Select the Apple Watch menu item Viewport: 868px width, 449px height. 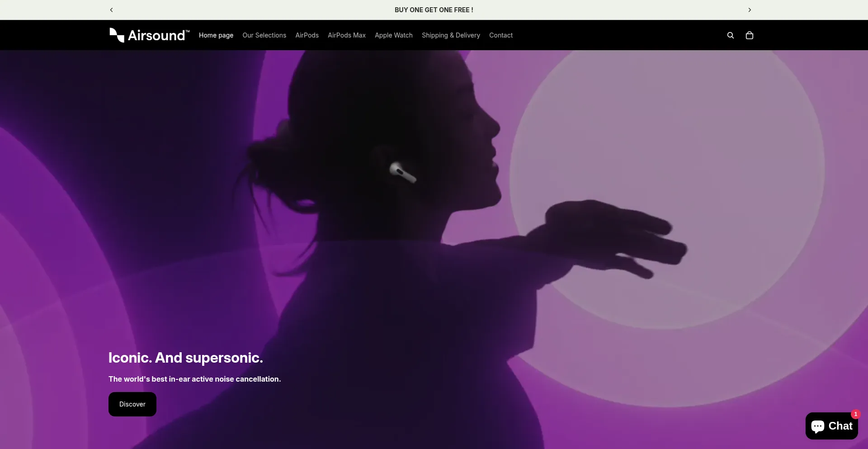pyautogui.click(x=393, y=35)
